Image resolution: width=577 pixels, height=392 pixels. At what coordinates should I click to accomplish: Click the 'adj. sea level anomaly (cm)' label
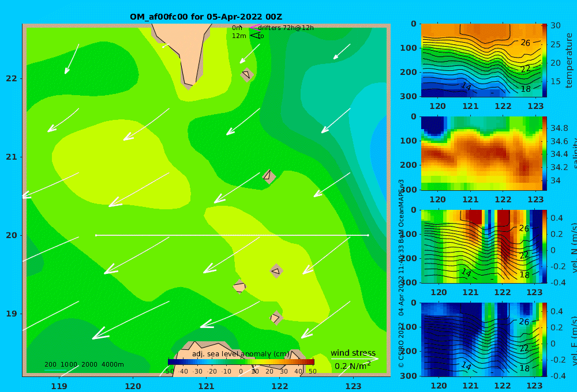coord(241,354)
